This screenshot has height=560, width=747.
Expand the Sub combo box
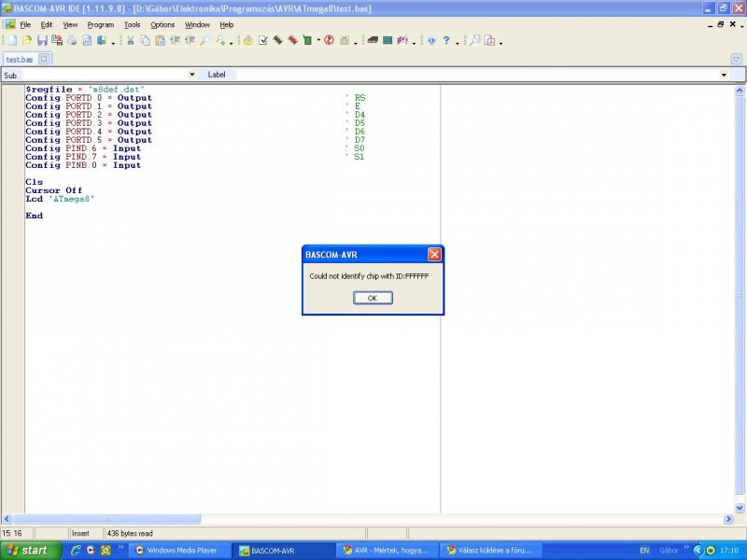[x=192, y=75]
